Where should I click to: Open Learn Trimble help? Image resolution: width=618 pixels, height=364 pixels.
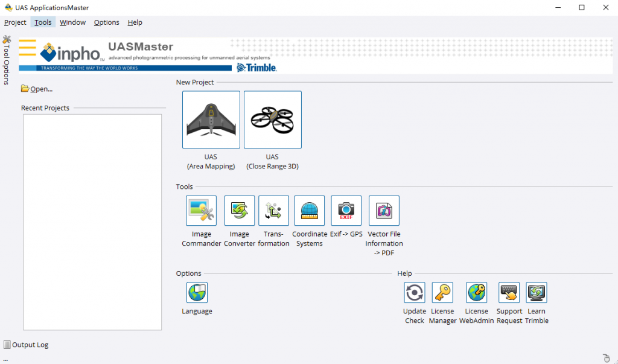(x=537, y=292)
